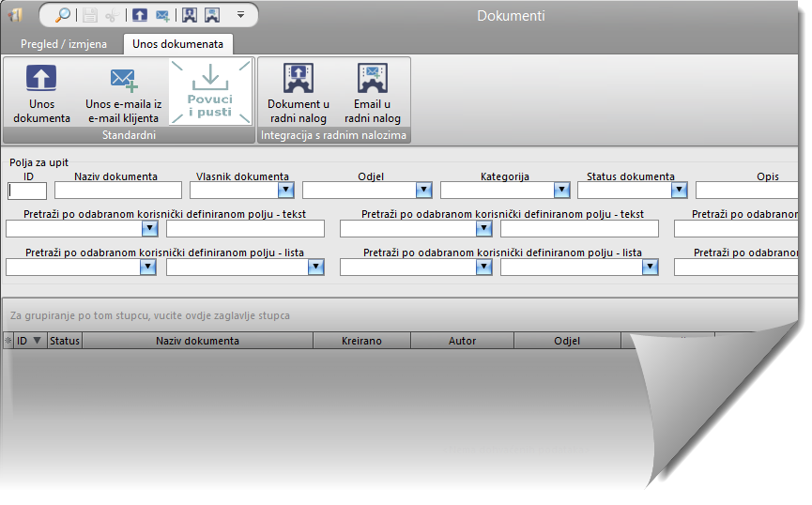
Task: Click the Naziv dokumenta column header
Action: (197, 341)
